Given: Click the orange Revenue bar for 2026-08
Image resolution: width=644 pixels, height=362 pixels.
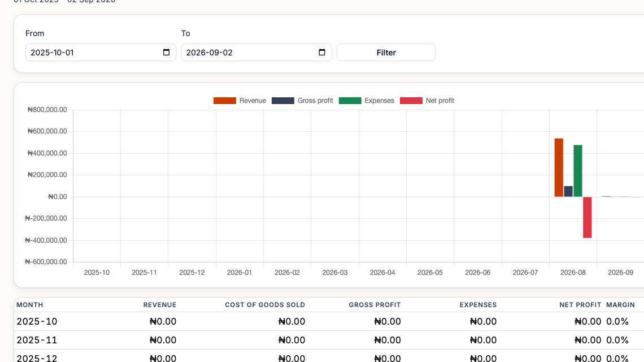Looking at the screenshot, I should [559, 167].
